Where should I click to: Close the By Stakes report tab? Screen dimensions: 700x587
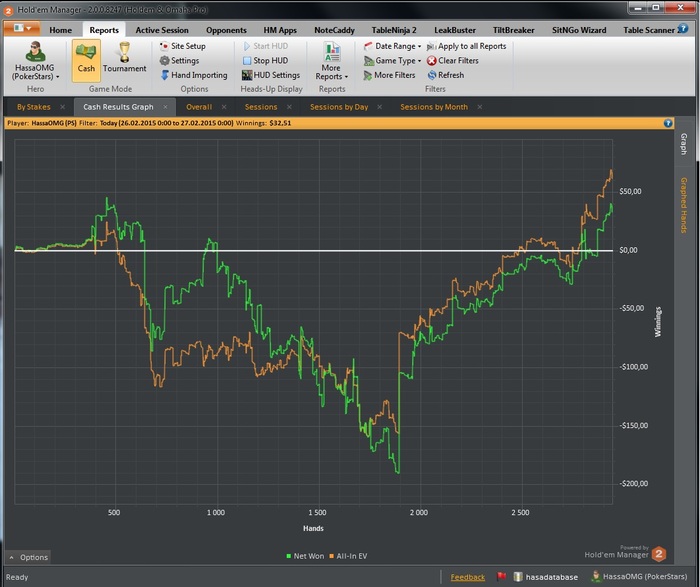pos(62,107)
